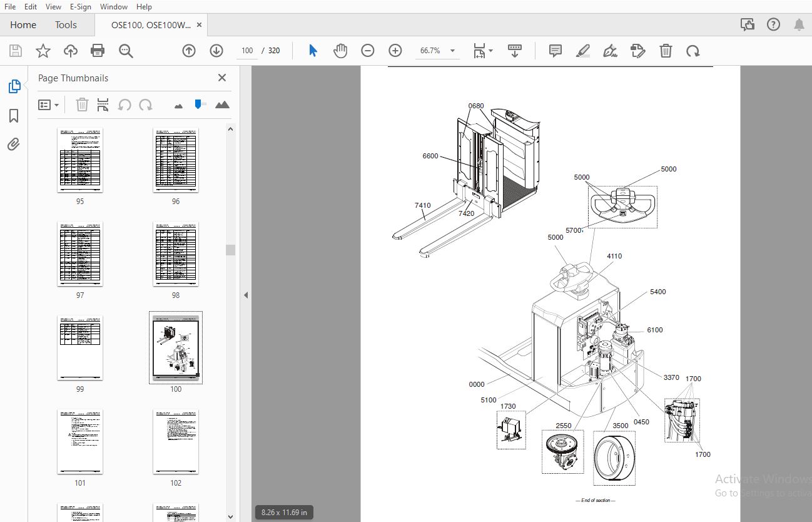Select the OSE100 document tab

pos(151,25)
